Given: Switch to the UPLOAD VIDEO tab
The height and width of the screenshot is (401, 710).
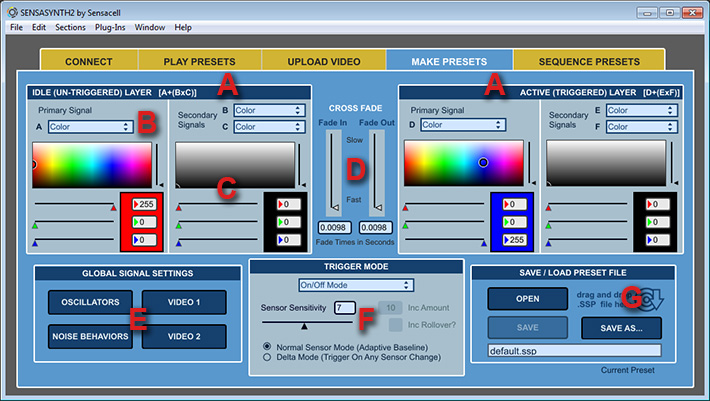Looking at the screenshot, I should tap(324, 61).
